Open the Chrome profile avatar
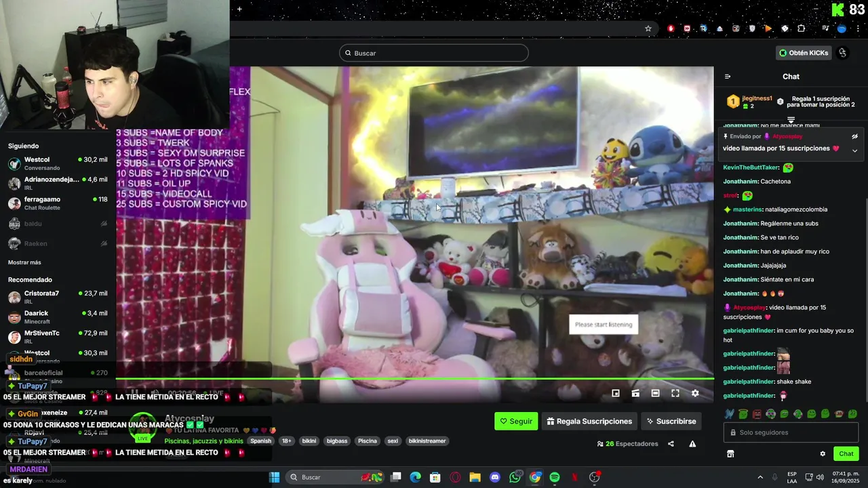This screenshot has height=488, width=868. pos(842,28)
